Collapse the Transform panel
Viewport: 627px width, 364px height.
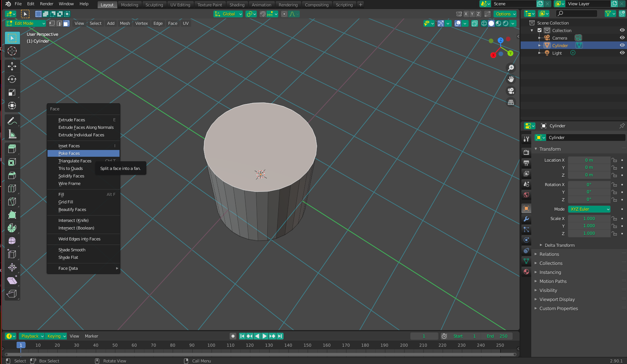[550, 149]
